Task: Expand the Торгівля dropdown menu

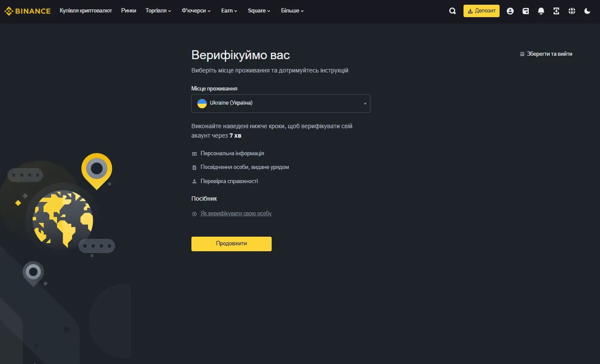Action: (x=158, y=11)
